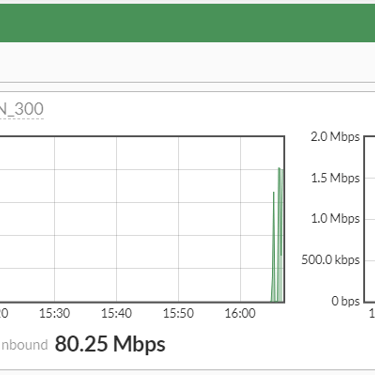Image resolution: width=375 pixels, height=375 pixels.
Task: Click the 0 bps y-axis label
Action: pos(346,301)
